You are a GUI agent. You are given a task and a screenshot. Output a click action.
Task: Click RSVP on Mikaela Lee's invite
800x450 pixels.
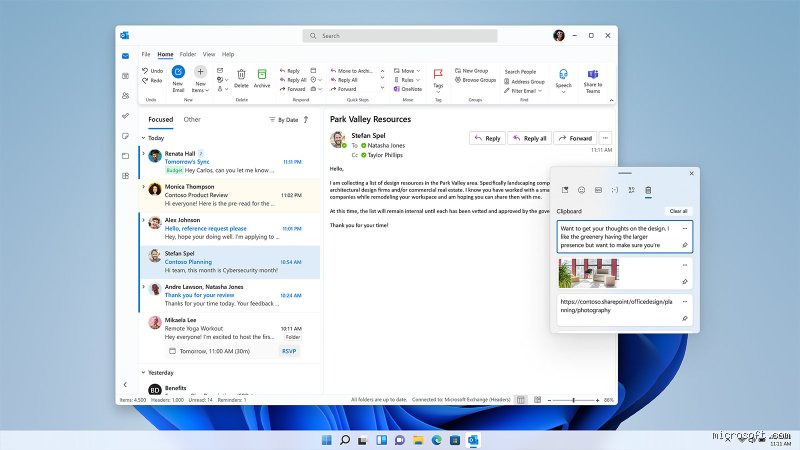click(x=289, y=351)
